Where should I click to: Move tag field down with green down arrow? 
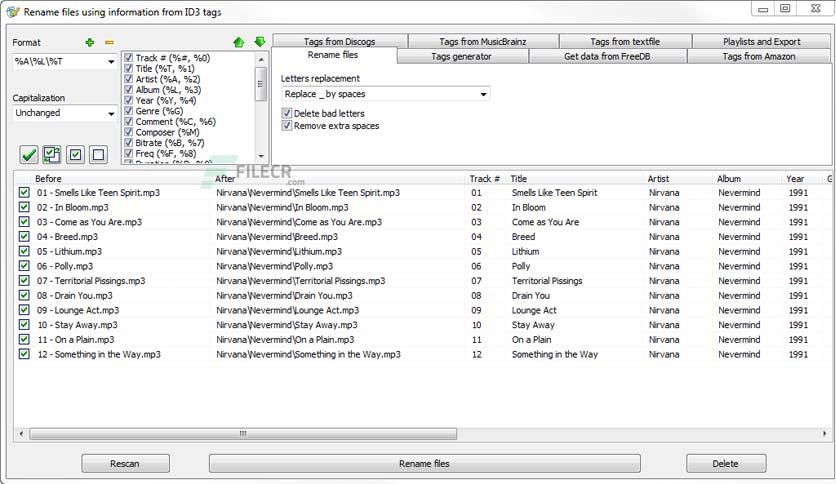pos(260,42)
